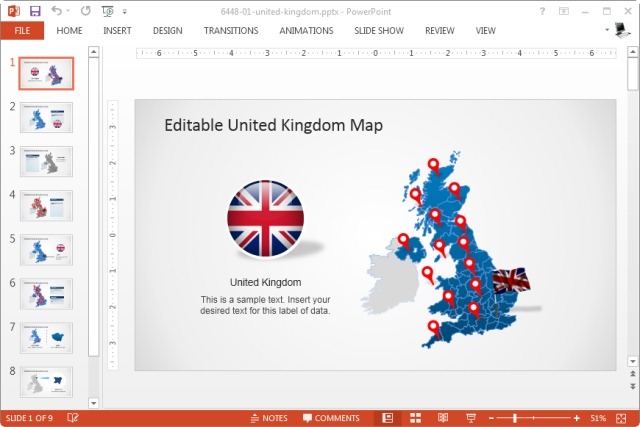Toggle the COMMENTS pane
This screenshot has height=427, width=640.
[331, 418]
